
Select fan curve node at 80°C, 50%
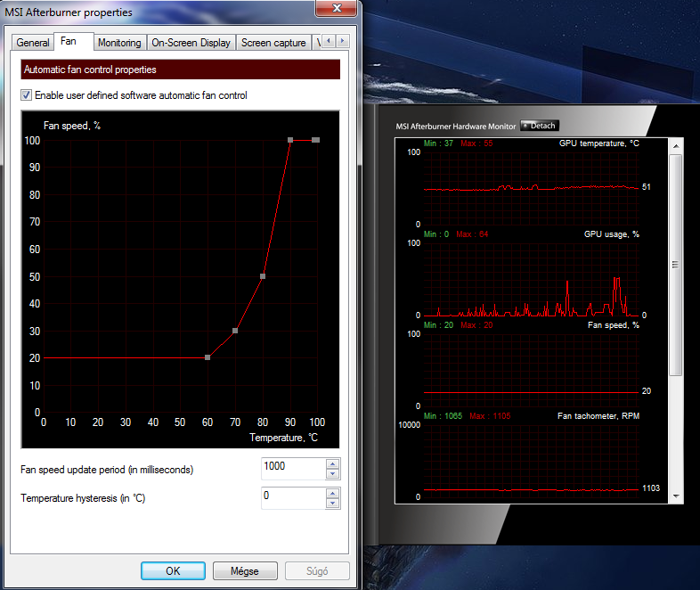click(263, 276)
